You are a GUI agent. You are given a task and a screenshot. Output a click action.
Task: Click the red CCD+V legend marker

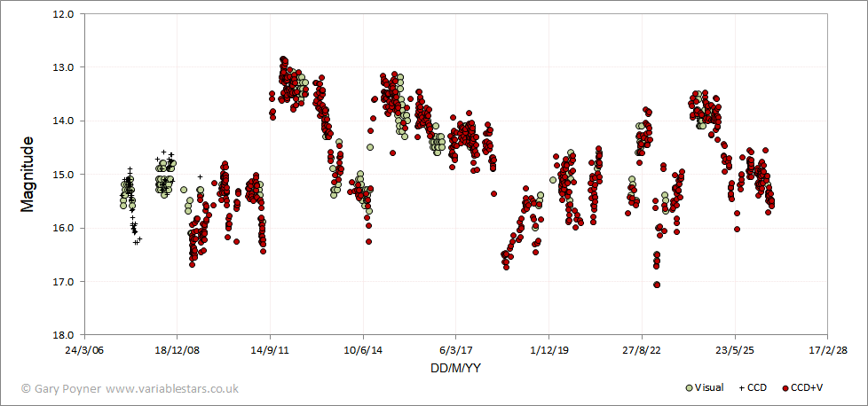click(x=786, y=388)
